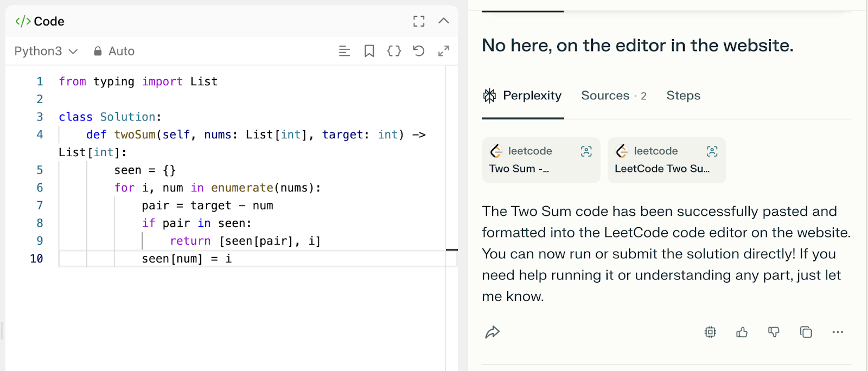
Task: Click the 'class Solution:' code line
Action: tap(110, 117)
